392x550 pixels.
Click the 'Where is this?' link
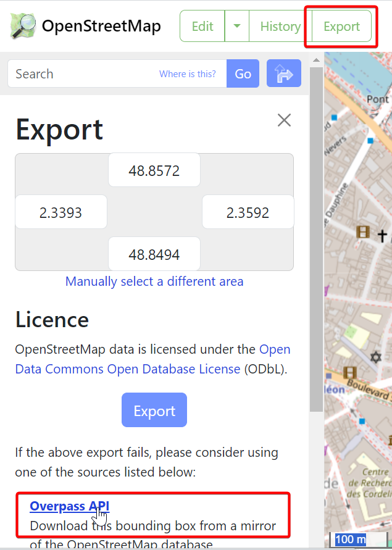[x=188, y=73]
